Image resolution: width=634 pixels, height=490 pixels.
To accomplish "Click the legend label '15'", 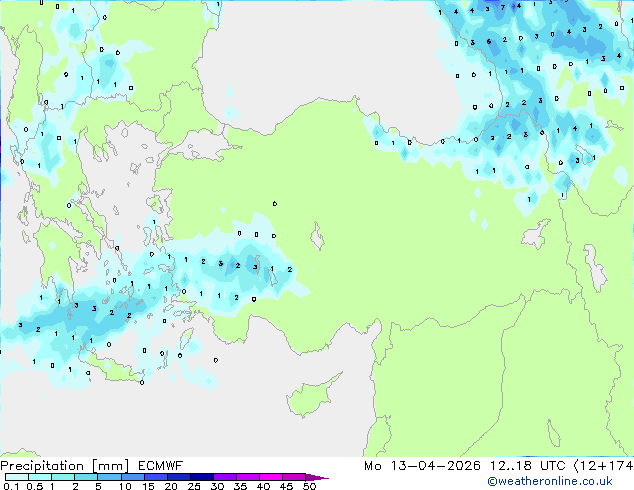I will [148, 486].
